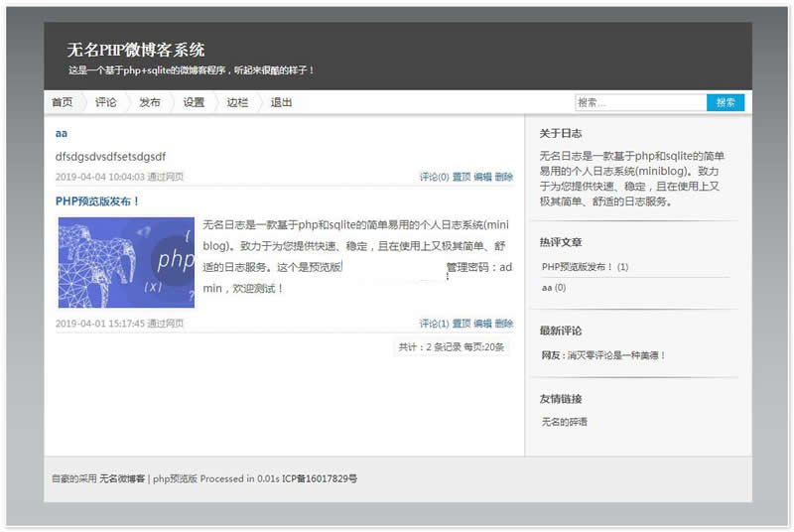Click the 无名微博客 link in the footer

122,478
